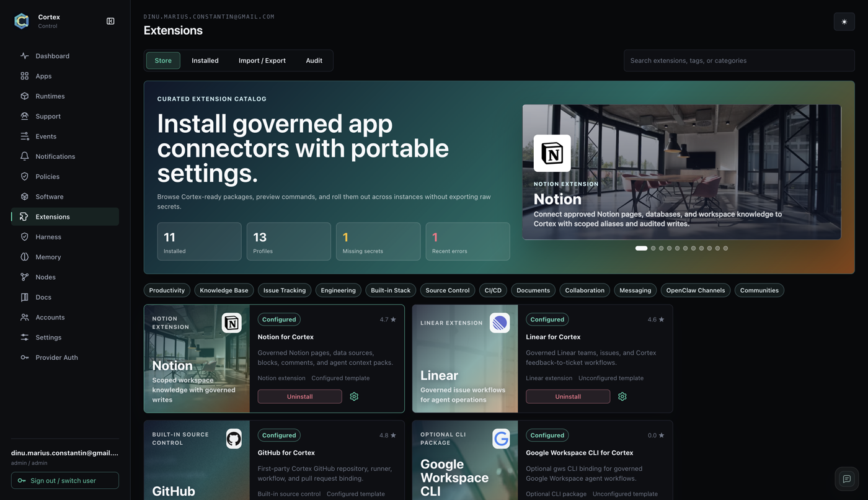Click the Notion extension card thumbnail
This screenshot has width=868, height=500.
click(197, 359)
